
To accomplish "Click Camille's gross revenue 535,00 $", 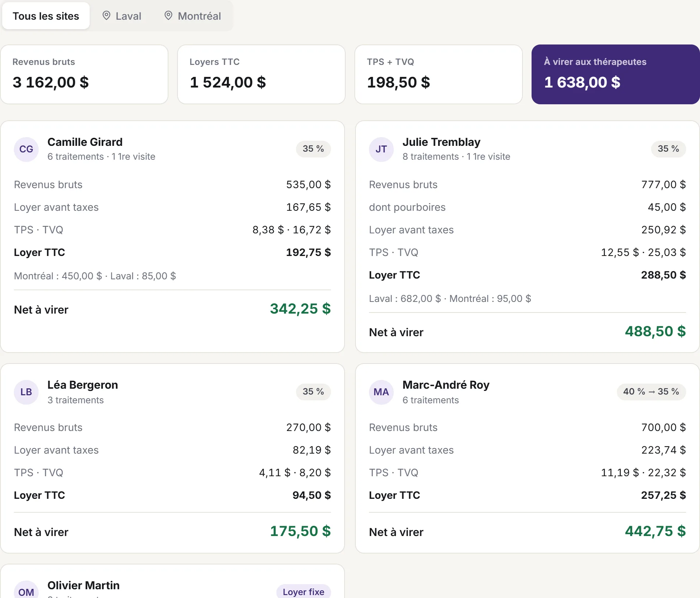I will (308, 185).
